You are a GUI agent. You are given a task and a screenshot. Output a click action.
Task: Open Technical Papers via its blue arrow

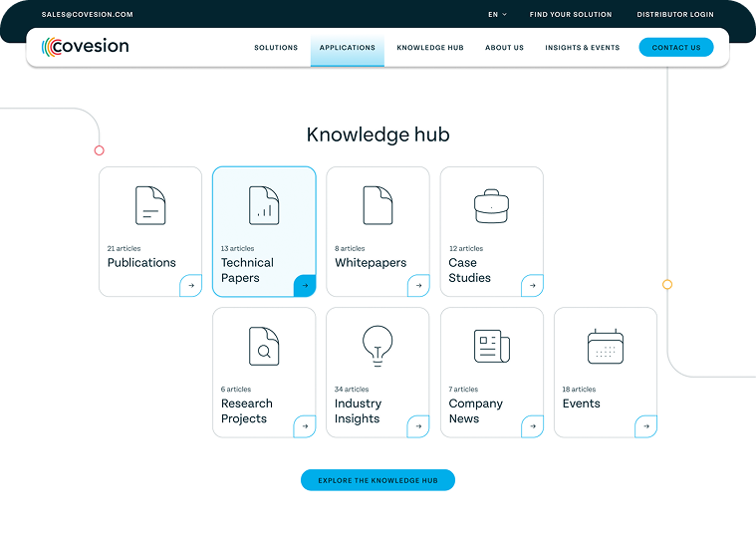click(305, 285)
